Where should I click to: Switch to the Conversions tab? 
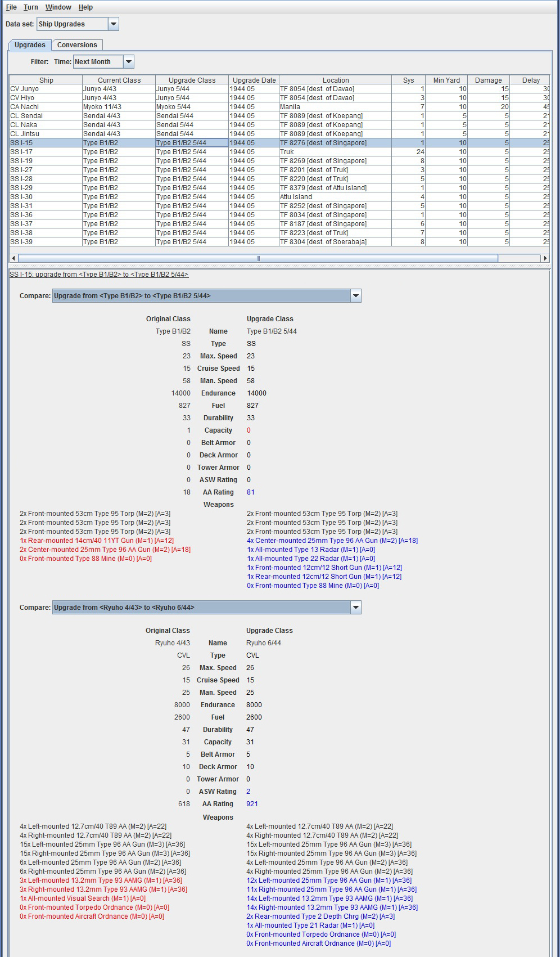(77, 45)
